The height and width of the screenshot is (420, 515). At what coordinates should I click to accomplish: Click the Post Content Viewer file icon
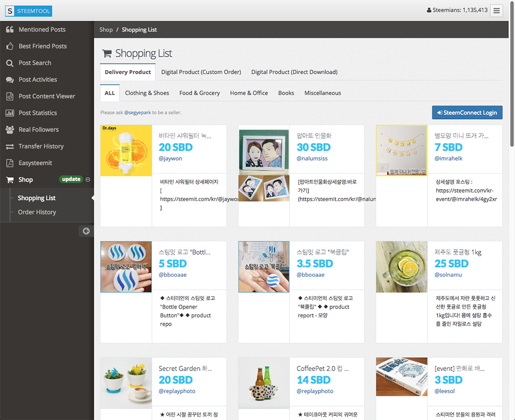(x=10, y=96)
